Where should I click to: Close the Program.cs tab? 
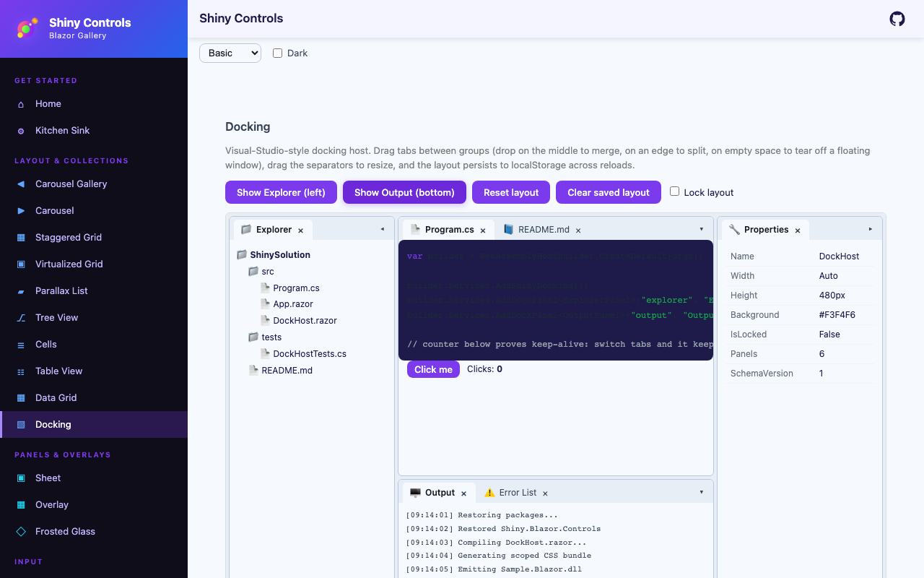coord(482,230)
